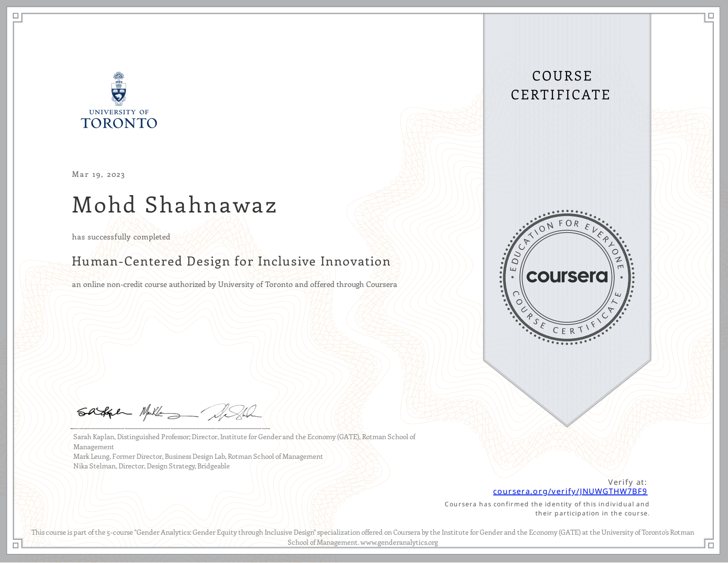Click the University of Toronto crest logo

pyautogui.click(x=119, y=89)
